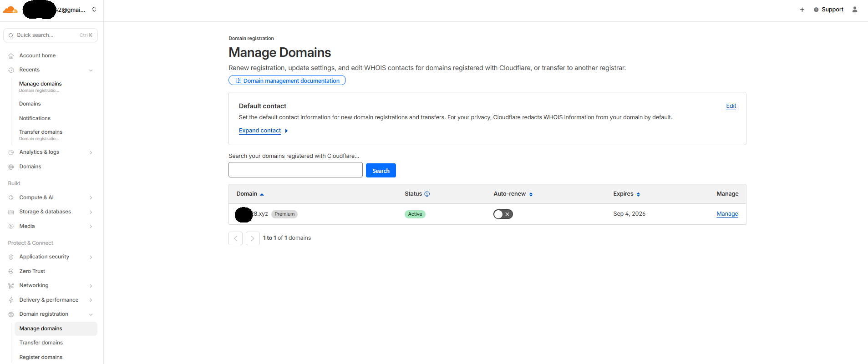This screenshot has width=868, height=364.
Task: Click the Networking icon
Action: click(x=11, y=286)
